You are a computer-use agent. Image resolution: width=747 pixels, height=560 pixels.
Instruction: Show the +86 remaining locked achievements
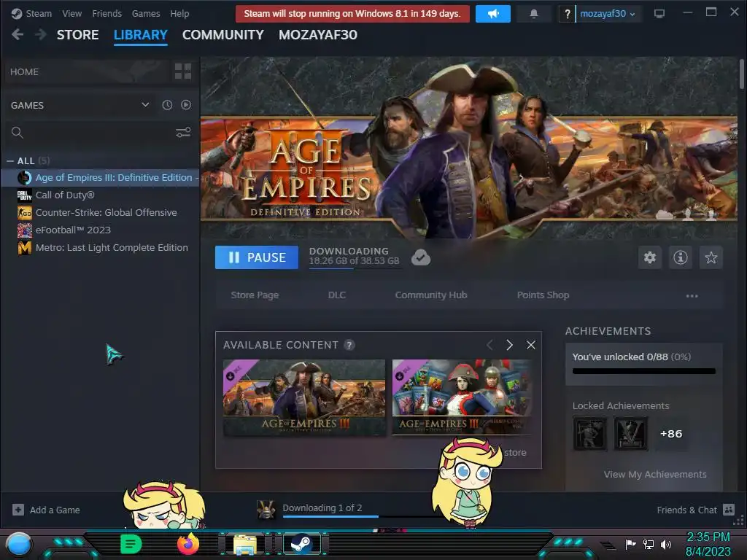click(x=671, y=434)
